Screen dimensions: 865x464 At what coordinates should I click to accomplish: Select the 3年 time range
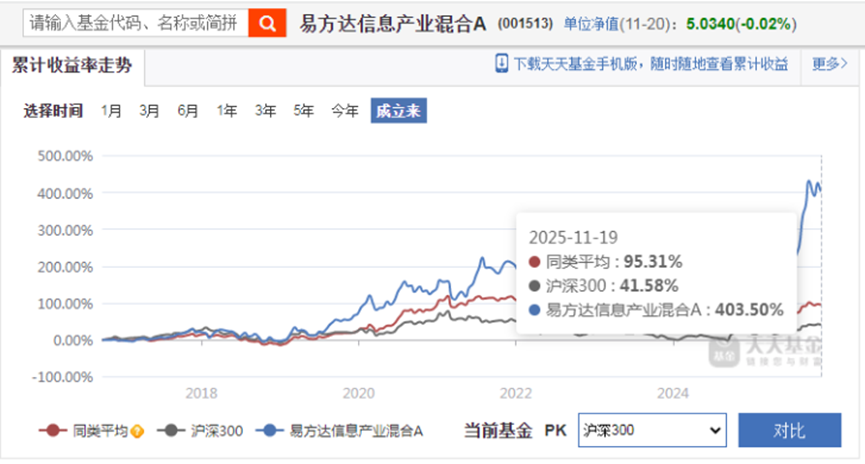click(265, 111)
